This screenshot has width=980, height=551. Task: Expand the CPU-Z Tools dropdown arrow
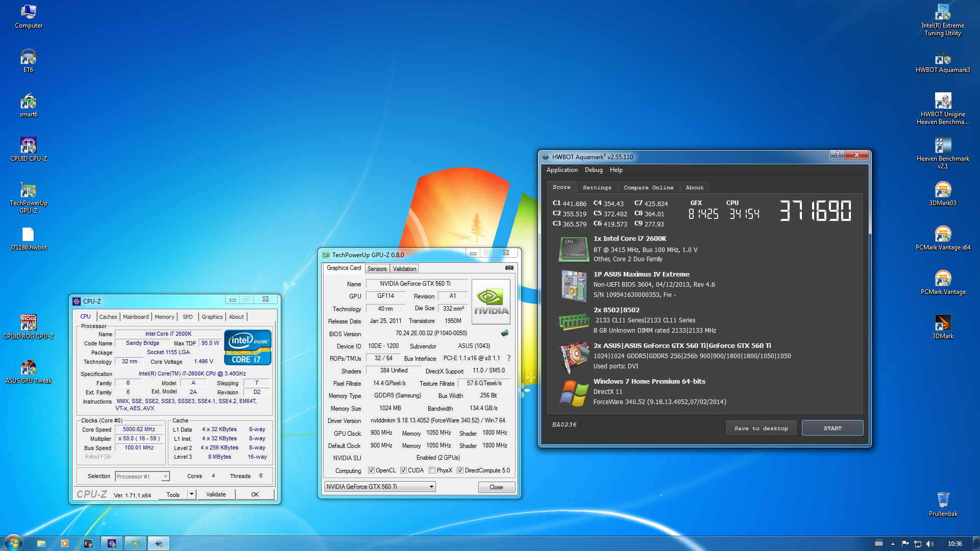coord(191,494)
